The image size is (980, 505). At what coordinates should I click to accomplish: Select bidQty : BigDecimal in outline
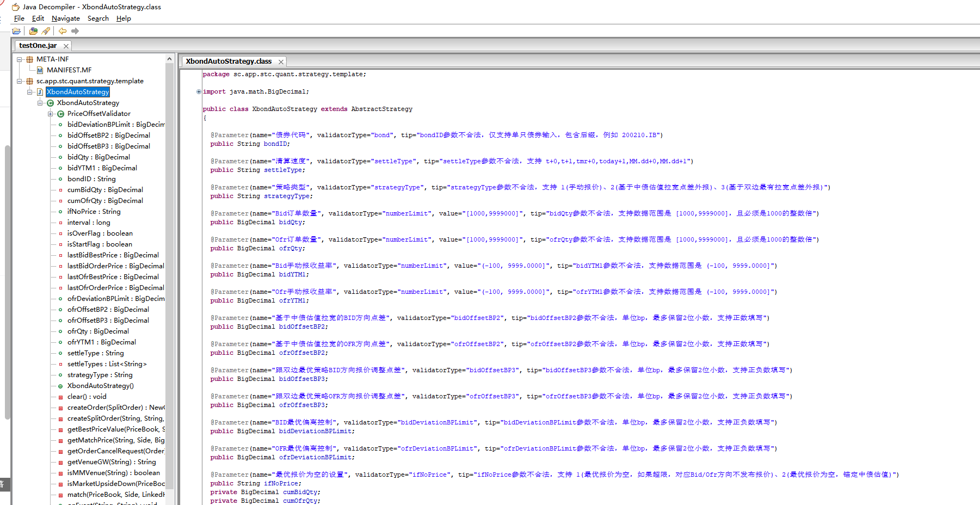pyautogui.click(x=98, y=157)
